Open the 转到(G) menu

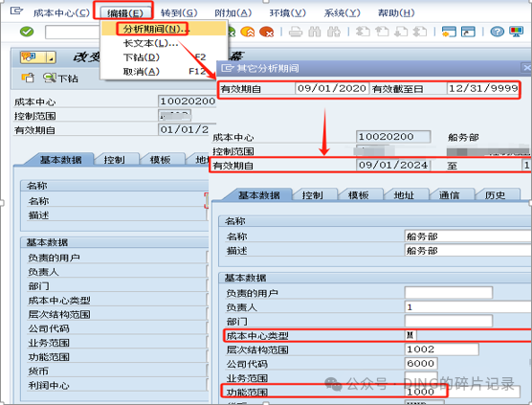tap(179, 12)
